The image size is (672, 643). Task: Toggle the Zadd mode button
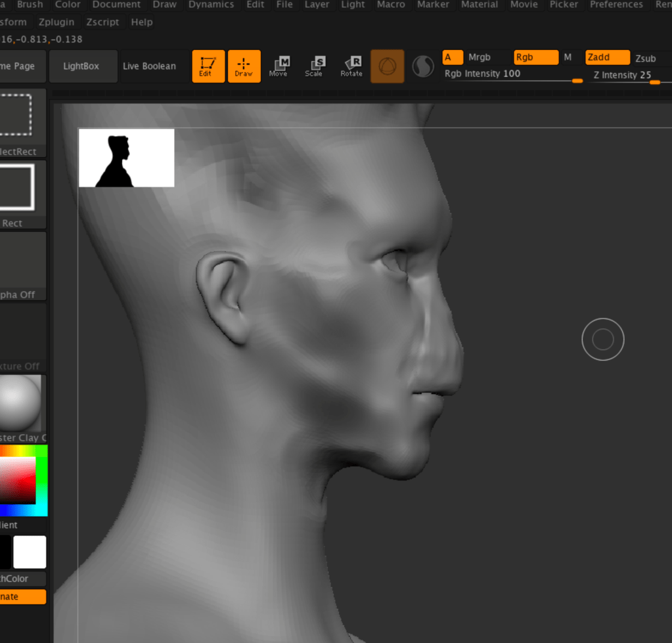click(607, 57)
